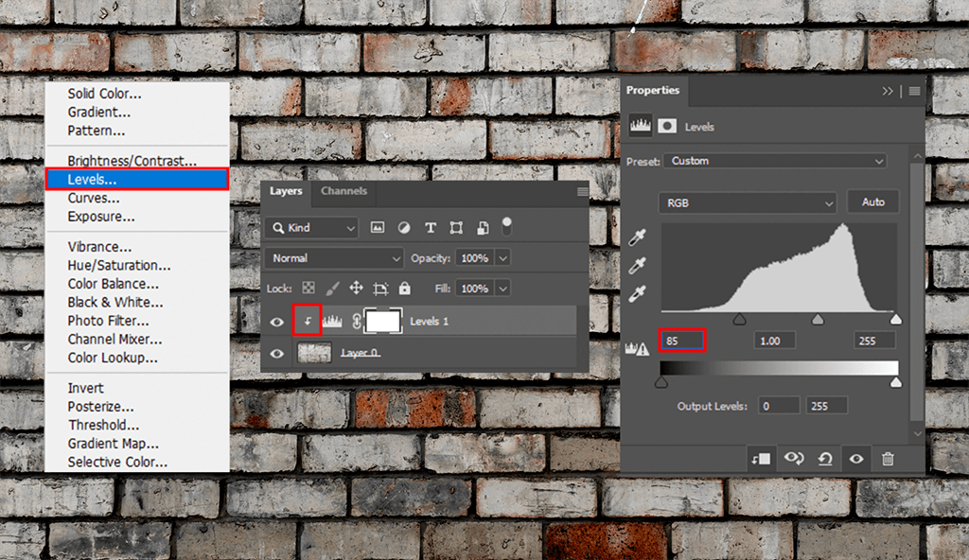Select the black point eyedropper in Properties
This screenshot has width=969, height=560.
[x=637, y=236]
